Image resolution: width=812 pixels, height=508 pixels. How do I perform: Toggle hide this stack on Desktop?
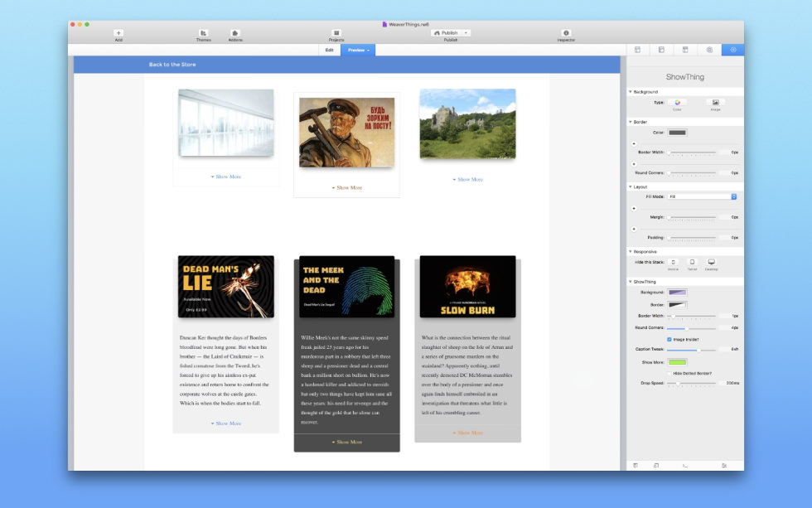(x=712, y=262)
